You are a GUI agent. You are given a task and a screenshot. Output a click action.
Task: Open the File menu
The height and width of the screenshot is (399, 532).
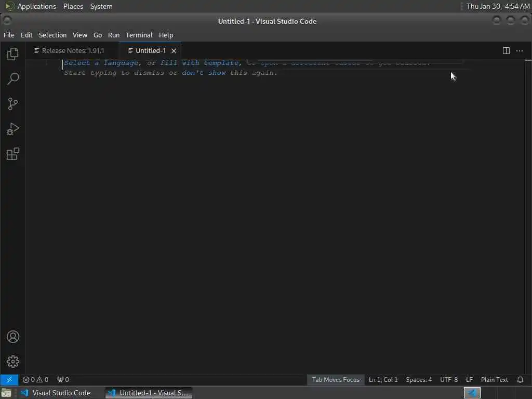9,35
